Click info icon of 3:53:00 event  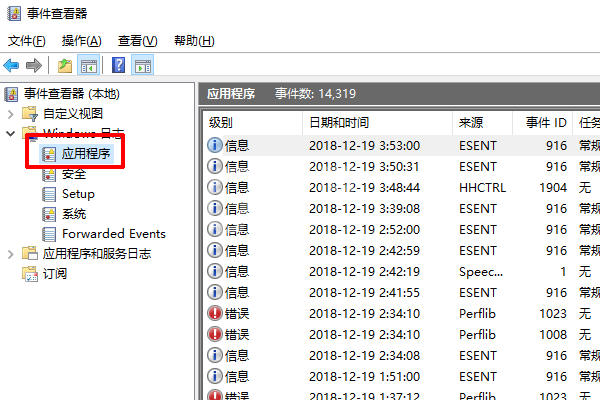coord(215,145)
